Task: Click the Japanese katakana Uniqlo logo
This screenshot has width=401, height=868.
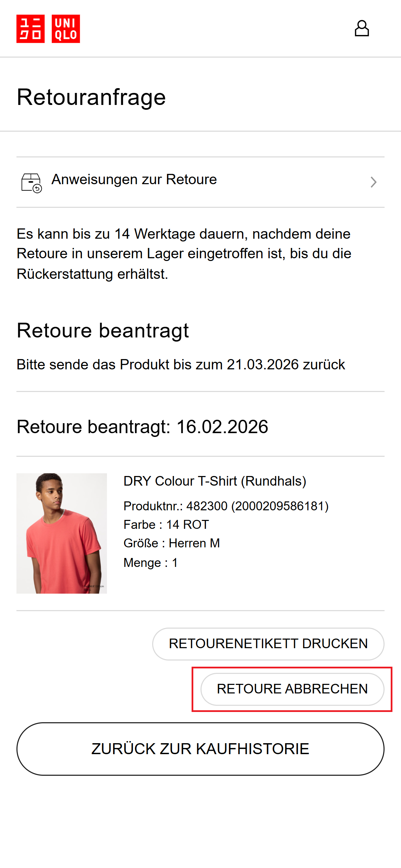Action: [x=31, y=29]
